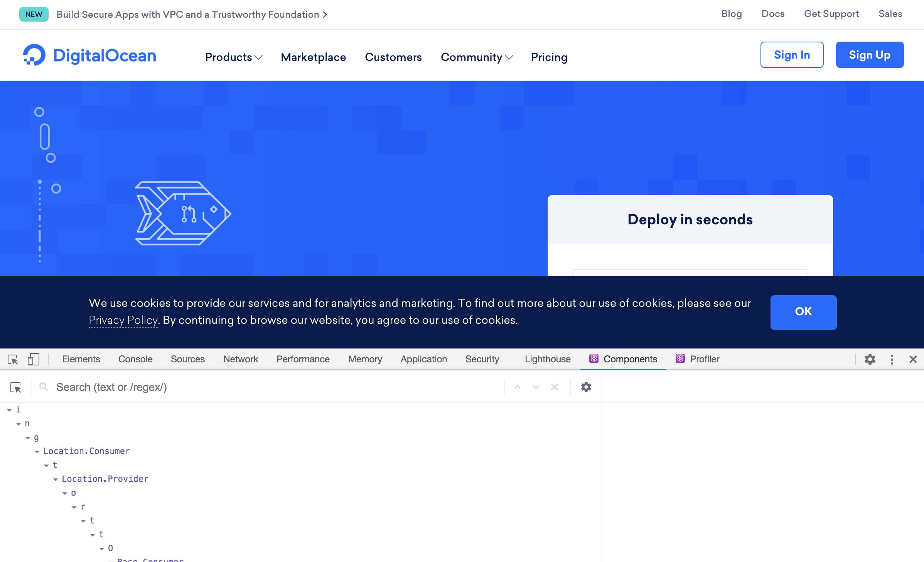Open the Lighthouse tab

click(548, 359)
